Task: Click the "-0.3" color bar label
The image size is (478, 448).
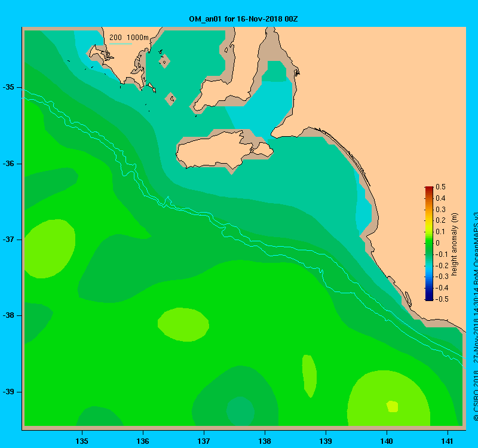Action: point(441,277)
